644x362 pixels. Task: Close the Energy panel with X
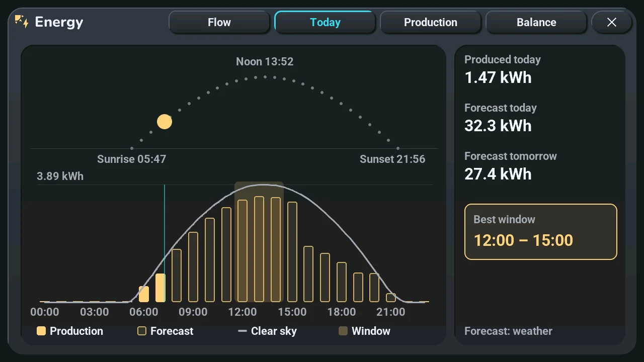point(611,22)
